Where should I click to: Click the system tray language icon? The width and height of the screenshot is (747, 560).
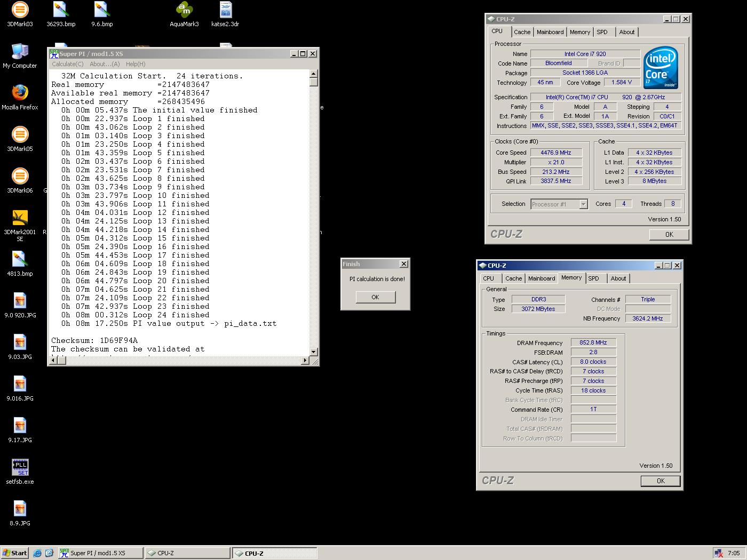[719, 553]
